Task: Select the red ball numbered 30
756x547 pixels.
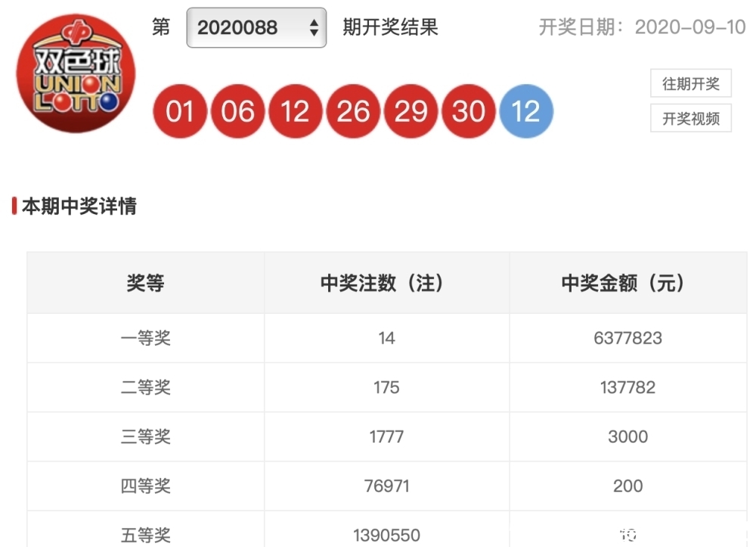Action: coord(468,111)
